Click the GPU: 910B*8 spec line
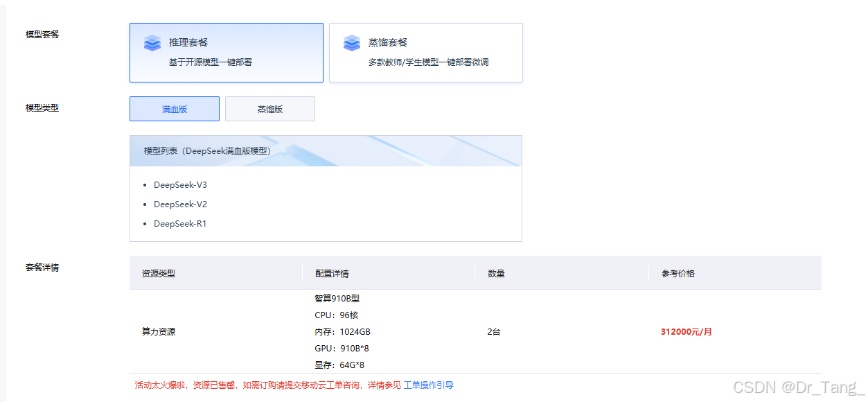868x402 pixels. [x=342, y=349]
